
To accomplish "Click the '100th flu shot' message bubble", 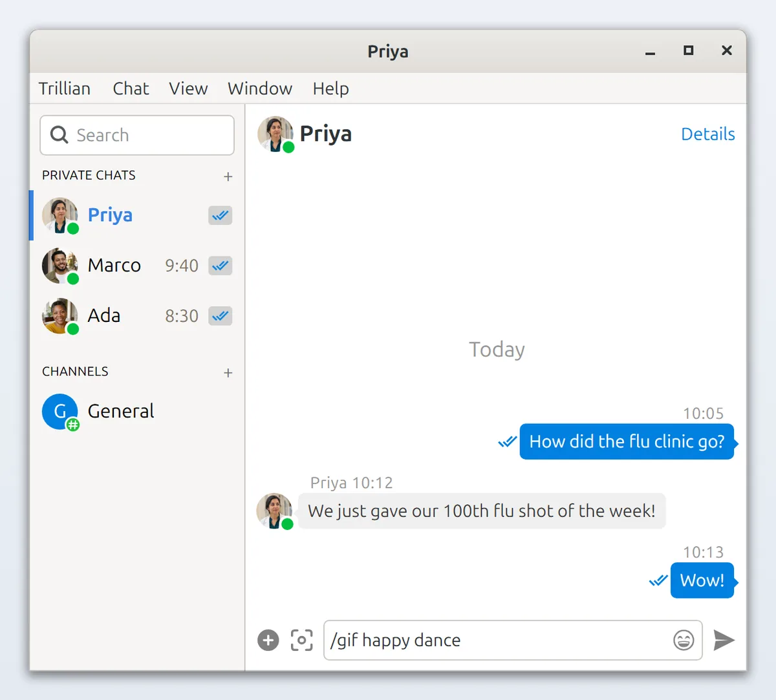I will point(482,511).
